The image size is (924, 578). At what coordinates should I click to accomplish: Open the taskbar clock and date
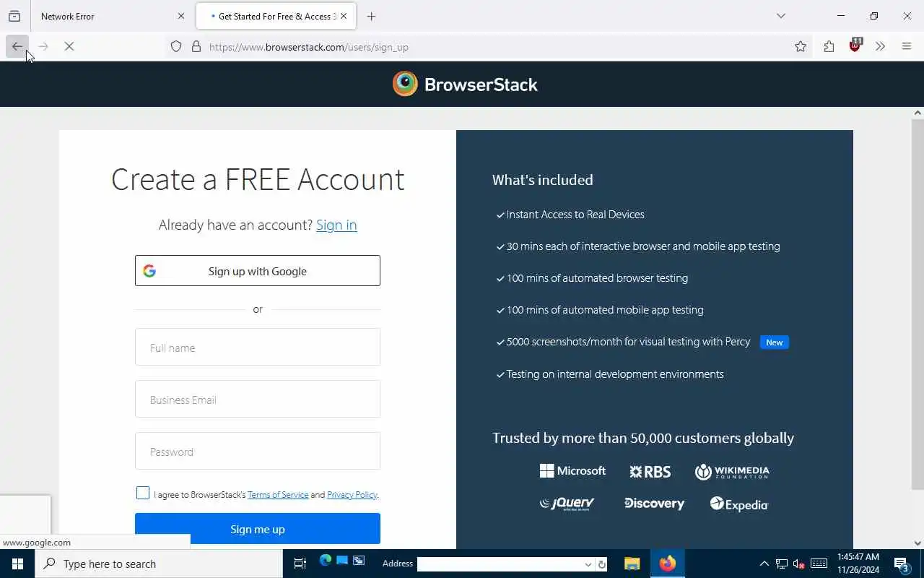coord(858,564)
